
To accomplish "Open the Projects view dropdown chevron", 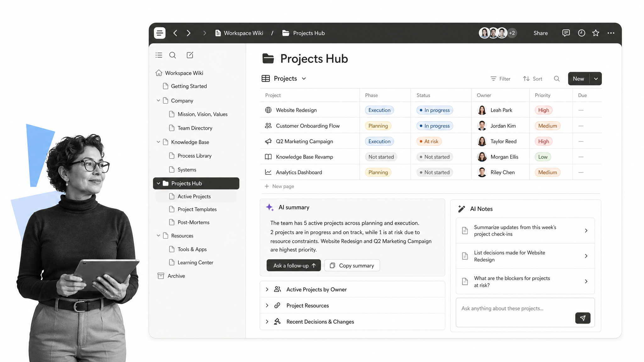I will pyautogui.click(x=304, y=79).
